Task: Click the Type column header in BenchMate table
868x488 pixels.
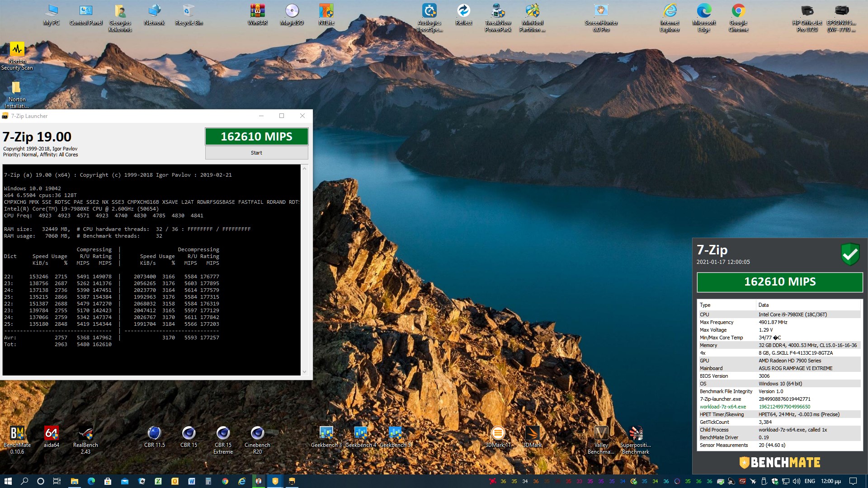Action: coord(726,305)
